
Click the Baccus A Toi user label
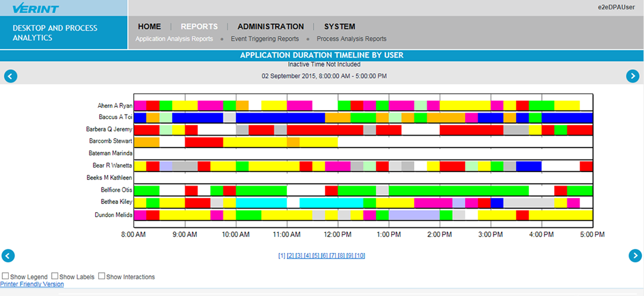(x=115, y=117)
